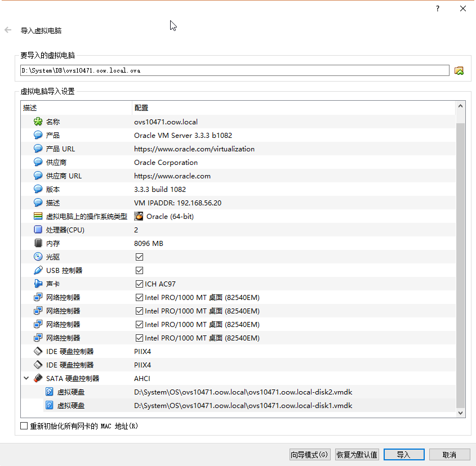This screenshot has height=466, width=476.
Task: Select the 8096 MB memory value
Action: 149,243
